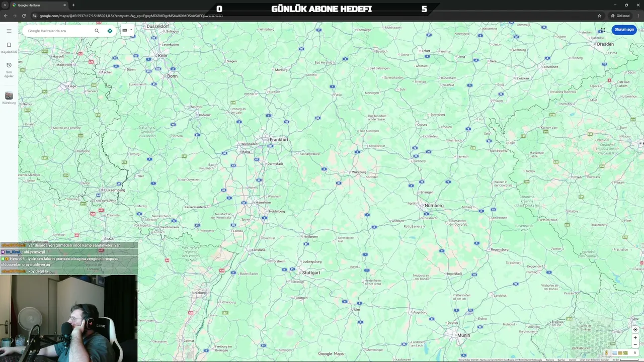
Task: Open Son öğeler recent items
Action: coord(9,69)
